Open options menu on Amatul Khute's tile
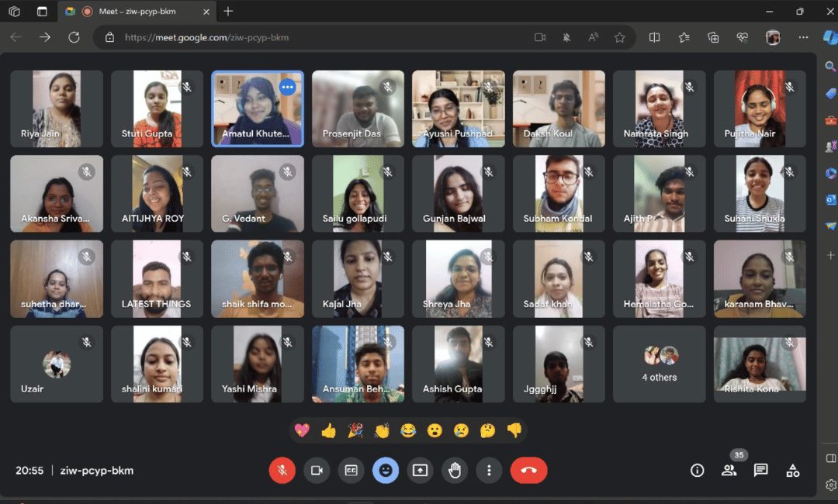Viewport: 838px width, 504px height. click(287, 87)
